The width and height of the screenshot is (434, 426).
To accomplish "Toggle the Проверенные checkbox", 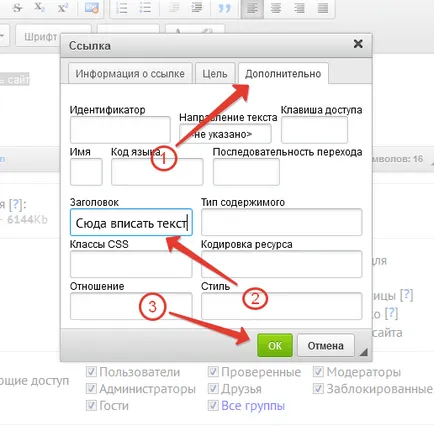I will click(213, 372).
